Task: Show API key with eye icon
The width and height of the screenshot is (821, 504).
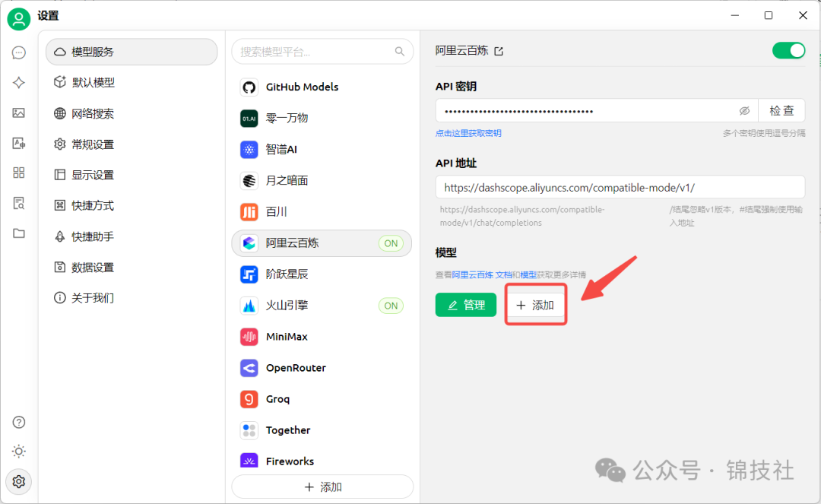Action: point(744,111)
